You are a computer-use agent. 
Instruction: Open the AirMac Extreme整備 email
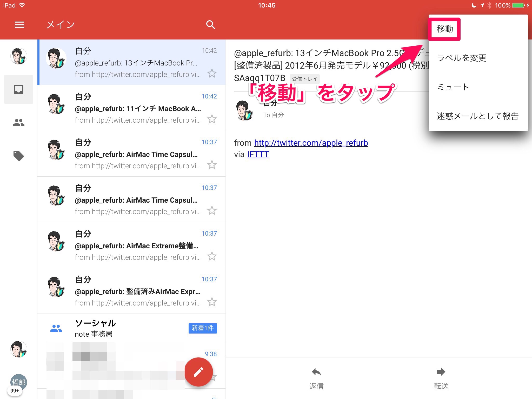[131, 245]
